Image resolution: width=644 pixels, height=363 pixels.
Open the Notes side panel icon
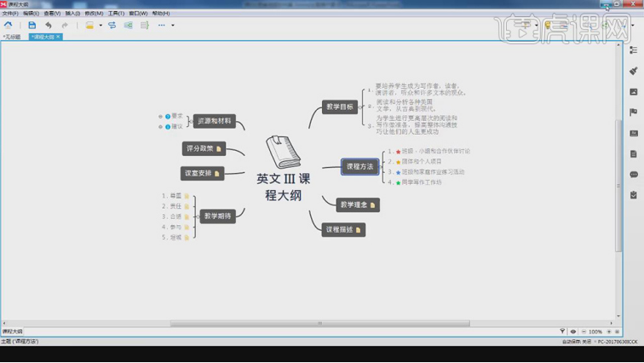(633, 153)
